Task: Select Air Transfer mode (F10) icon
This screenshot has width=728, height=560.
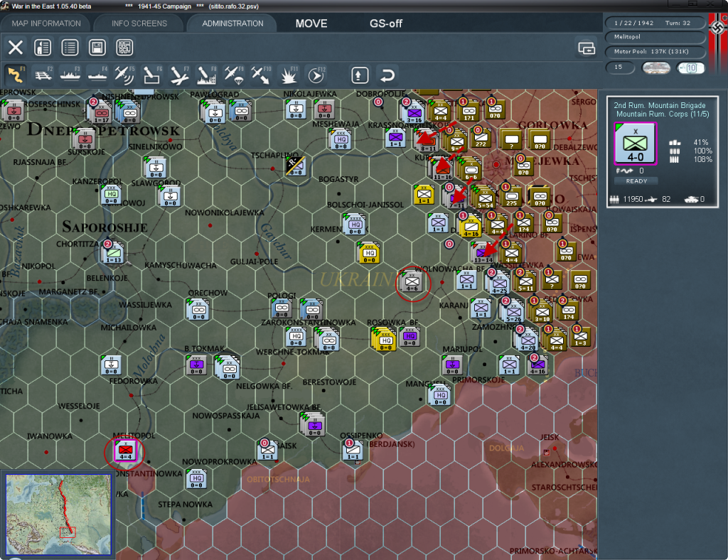Action: tap(260, 75)
